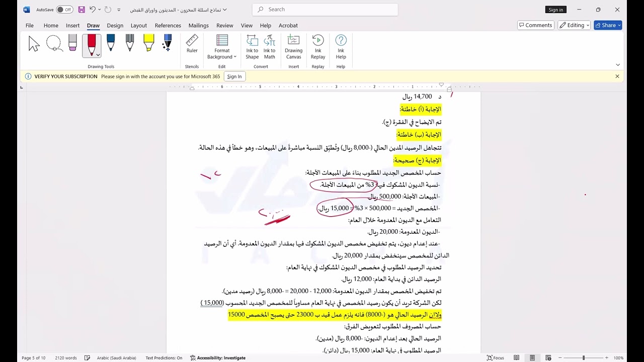Select the arrow selection cursor tool
This screenshot has height=362, width=644.
click(34, 44)
